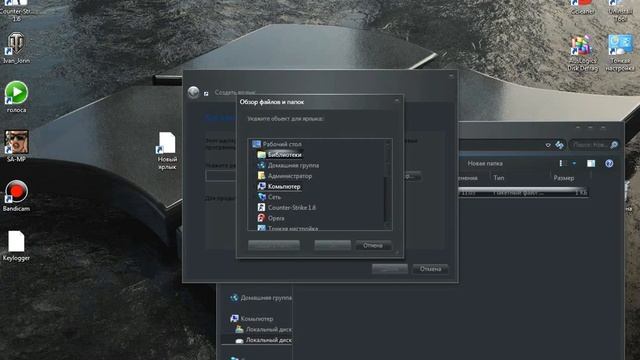640x360 pixels.
Task: Select "Администратор" in the browse tree
Action: click(284, 176)
